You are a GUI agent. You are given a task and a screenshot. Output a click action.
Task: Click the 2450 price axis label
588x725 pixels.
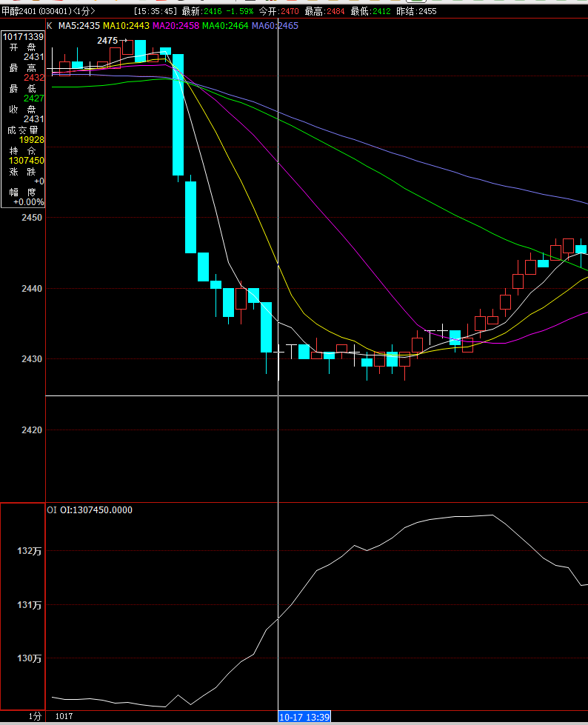click(31, 217)
